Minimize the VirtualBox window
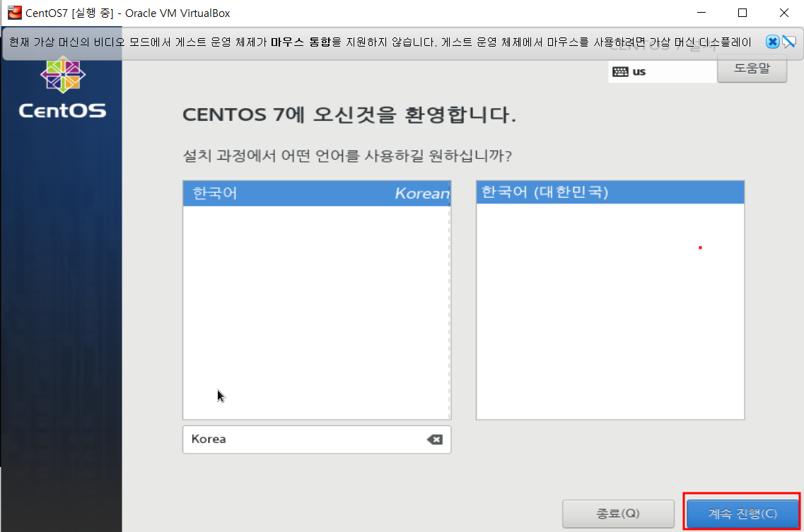Image resolution: width=804 pixels, height=532 pixels. pos(701,13)
